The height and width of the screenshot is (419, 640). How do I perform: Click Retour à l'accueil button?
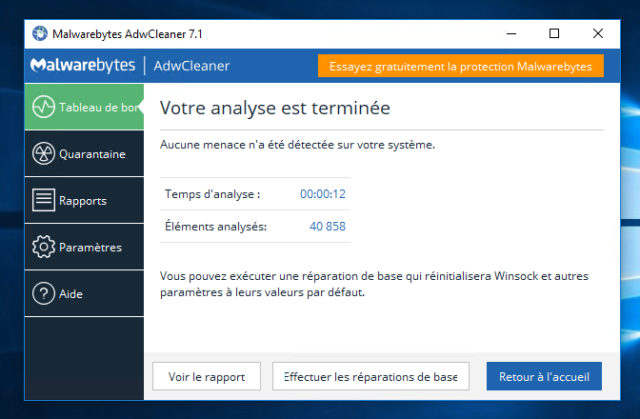[x=544, y=376]
